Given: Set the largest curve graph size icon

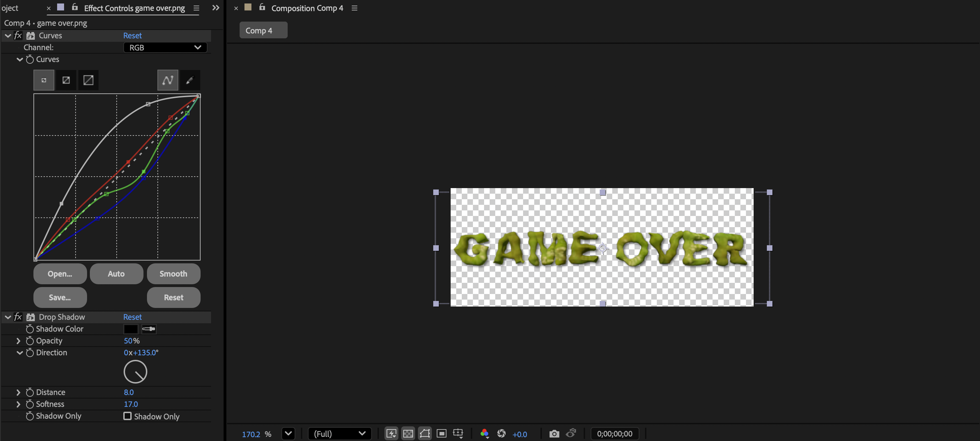Looking at the screenshot, I should pos(88,80).
